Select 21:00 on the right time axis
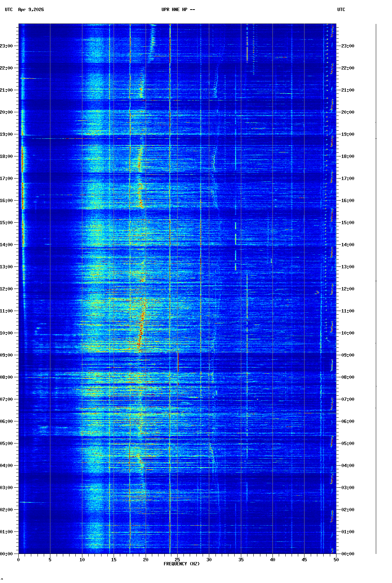The width and height of the screenshot is (392, 583). 348,90
